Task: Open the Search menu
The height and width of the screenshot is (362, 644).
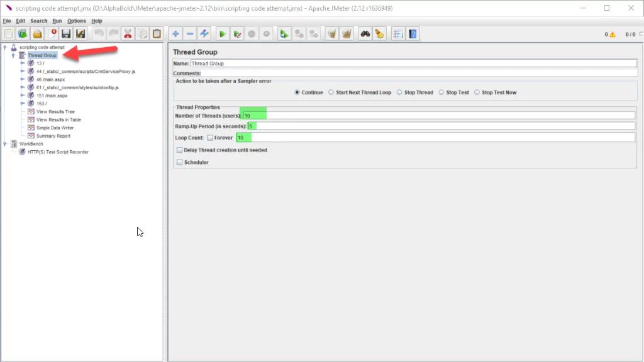Action: tap(39, 21)
